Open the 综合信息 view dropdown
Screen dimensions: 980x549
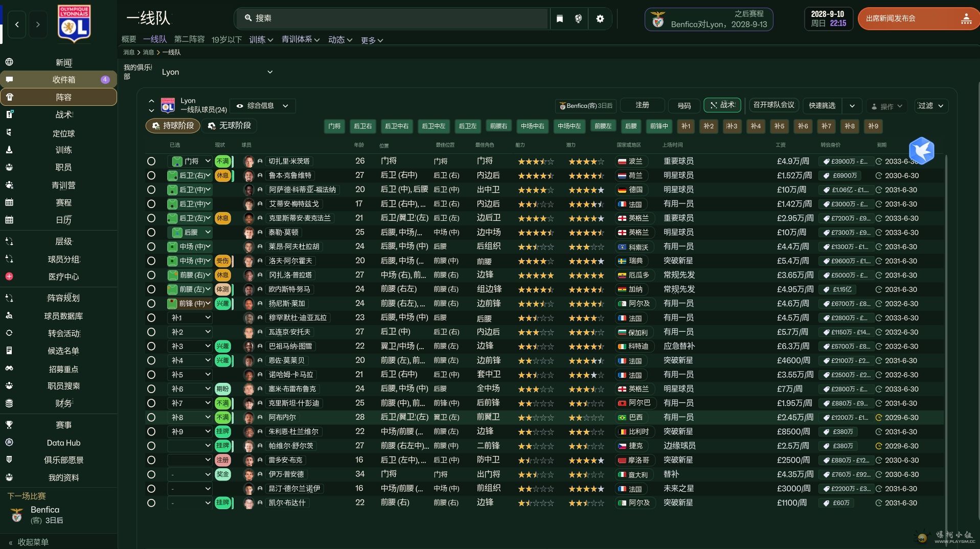click(262, 106)
